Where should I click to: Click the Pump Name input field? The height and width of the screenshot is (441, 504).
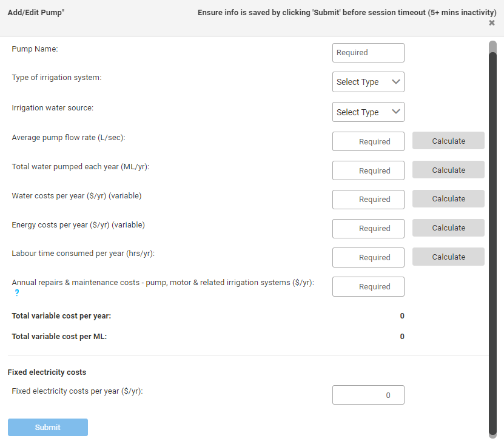(368, 53)
